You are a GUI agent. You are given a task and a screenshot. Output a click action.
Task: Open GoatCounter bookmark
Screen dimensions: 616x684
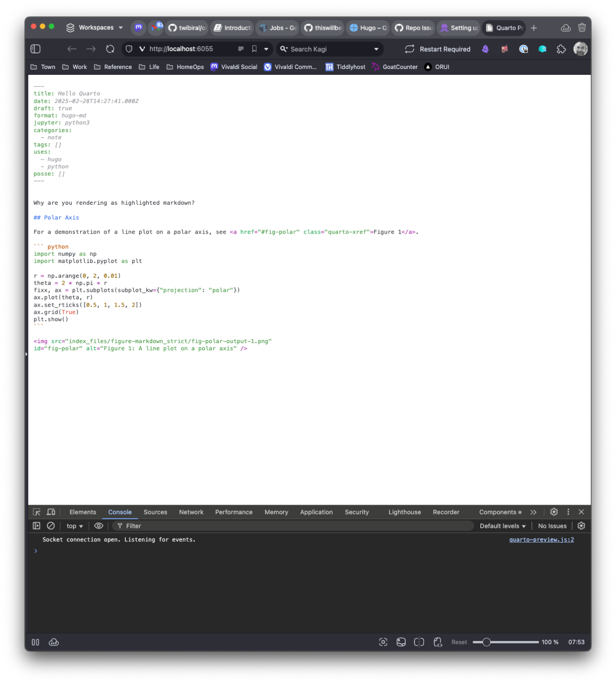coord(395,67)
